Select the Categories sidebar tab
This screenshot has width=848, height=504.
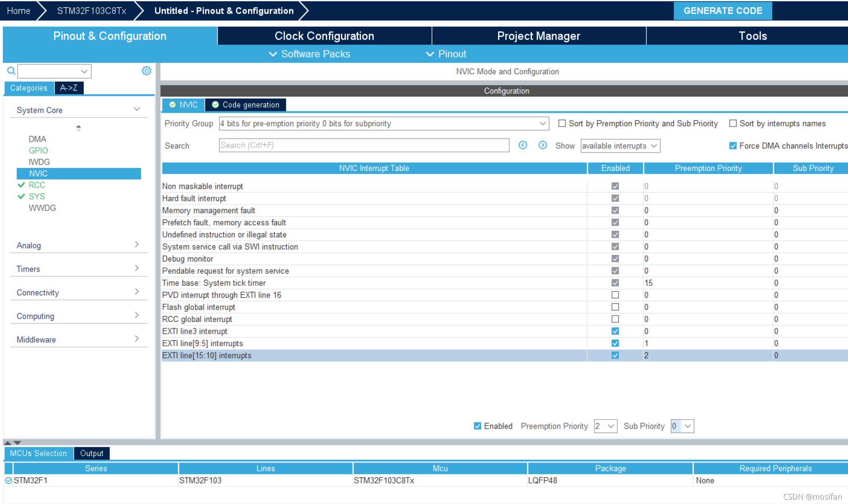[x=29, y=88]
